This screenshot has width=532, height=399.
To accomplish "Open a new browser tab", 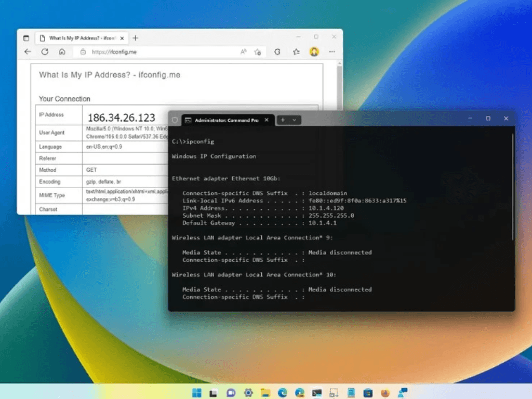I will tap(135, 38).
